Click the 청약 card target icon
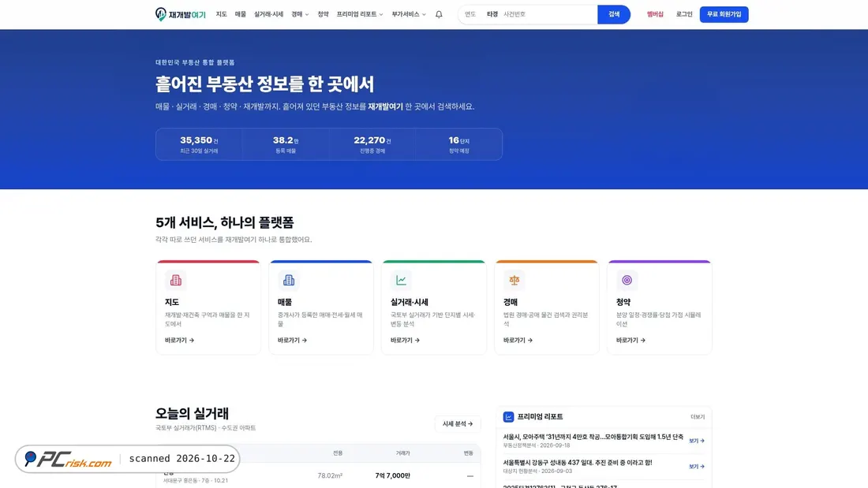Image resolution: width=868 pixels, height=488 pixels. pos(627,280)
